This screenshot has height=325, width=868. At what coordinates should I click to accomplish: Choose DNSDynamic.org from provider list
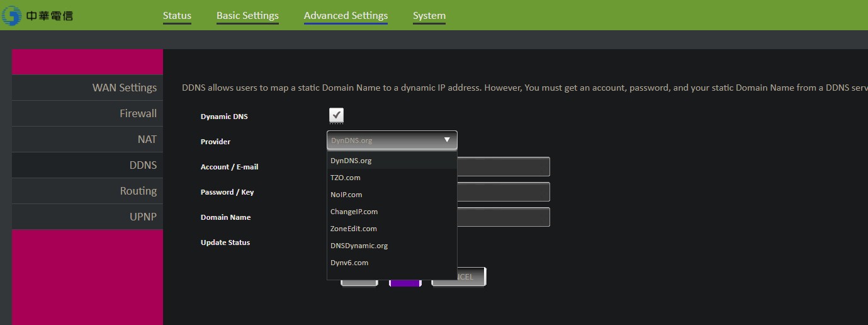point(392,246)
